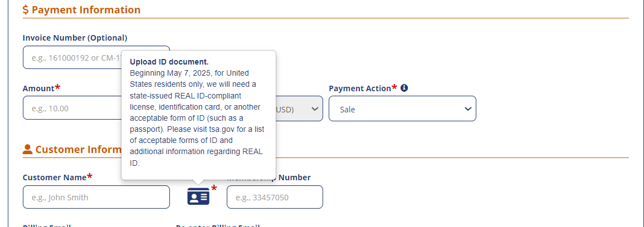Viewport: 644px width, 227px height.
Task: Click the Payment Information section heading
Action: coord(86,10)
